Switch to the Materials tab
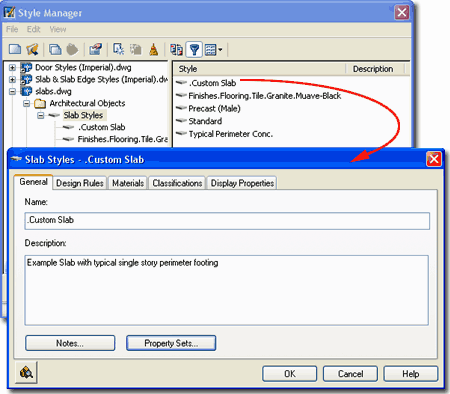The width and height of the screenshot is (450, 394). point(128,183)
